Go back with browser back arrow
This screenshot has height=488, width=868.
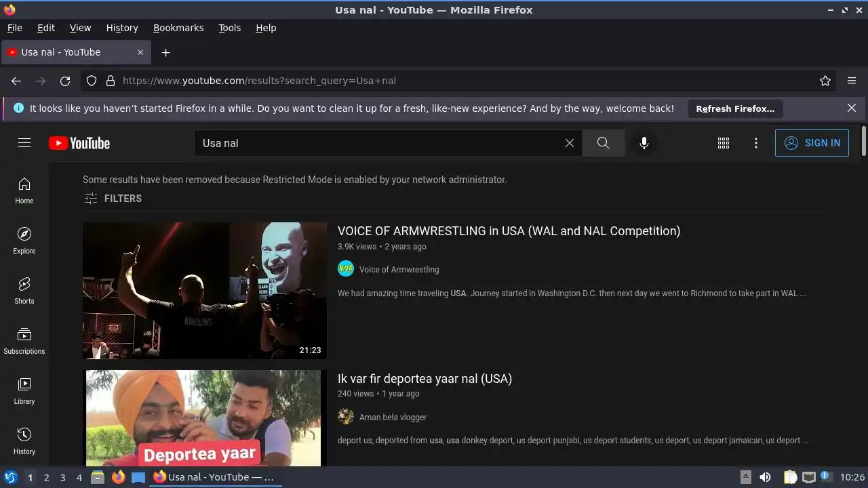tap(16, 81)
